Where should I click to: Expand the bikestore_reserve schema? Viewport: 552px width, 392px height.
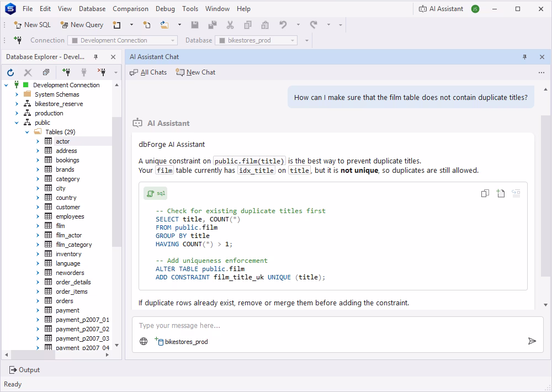pyautogui.click(x=17, y=104)
